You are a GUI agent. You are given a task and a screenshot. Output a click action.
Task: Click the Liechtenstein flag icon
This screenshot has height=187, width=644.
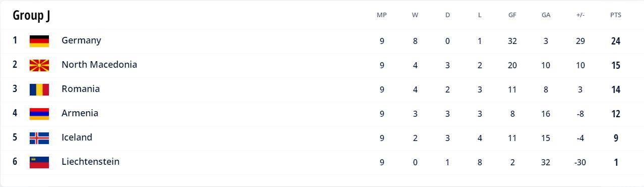[x=39, y=162]
